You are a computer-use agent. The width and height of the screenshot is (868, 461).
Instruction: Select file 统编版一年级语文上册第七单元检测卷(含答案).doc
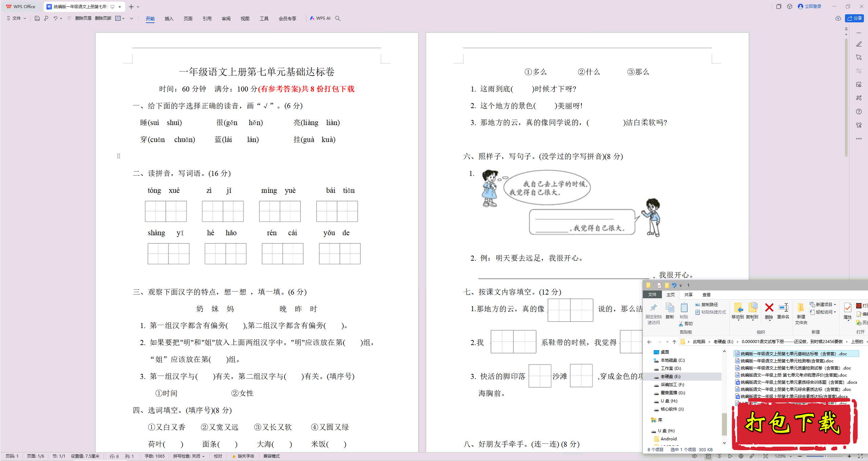click(x=784, y=361)
